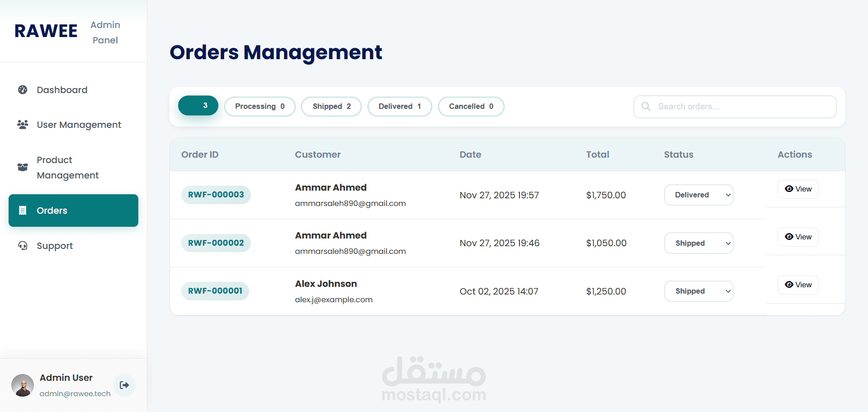This screenshot has width=868, height=412.
Task: View order RWF-000002 via eye button
Action: 798,237
